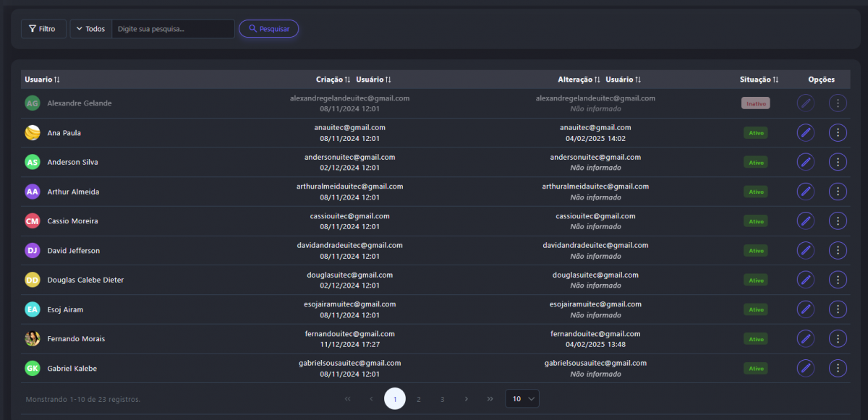Screen dimensions: 868x420
Task: Open the rows-per-page dropdown showing 10
Action: pyautogui.click(x=522, y=399)
